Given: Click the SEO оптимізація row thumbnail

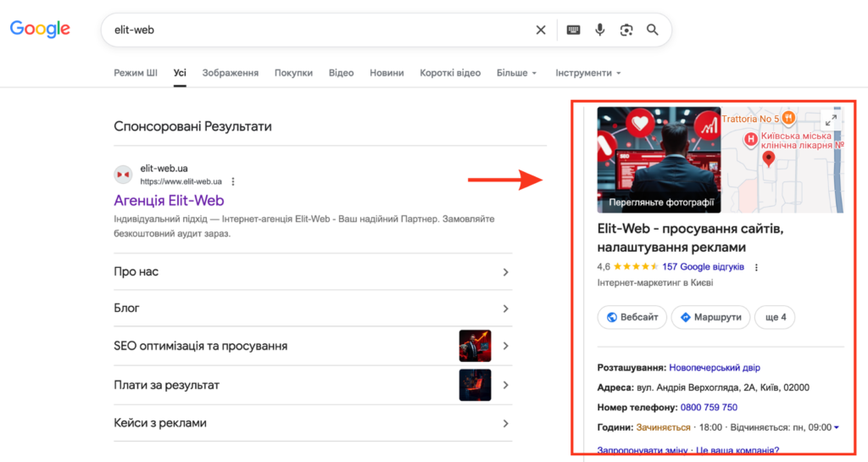Looking at the screenshot, I should coord(475,346).
